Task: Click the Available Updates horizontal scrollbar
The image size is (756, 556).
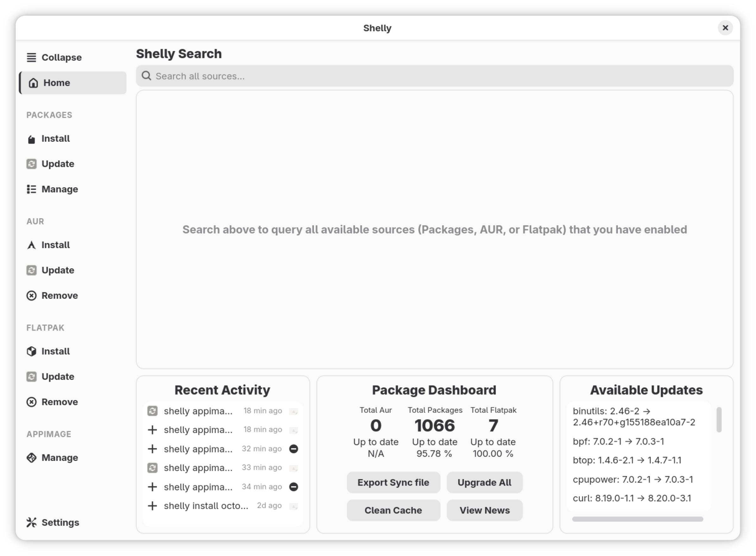Action: pos(638,519)
